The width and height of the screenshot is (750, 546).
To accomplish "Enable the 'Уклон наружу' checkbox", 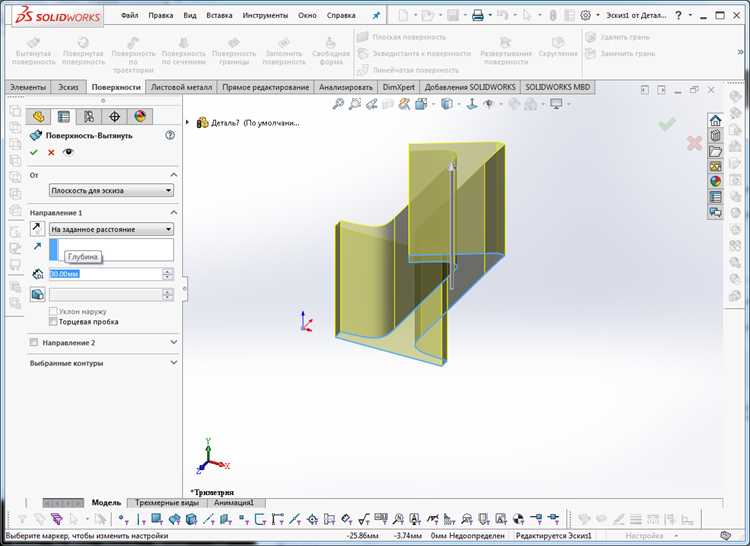I will click(x=53, y=311).
